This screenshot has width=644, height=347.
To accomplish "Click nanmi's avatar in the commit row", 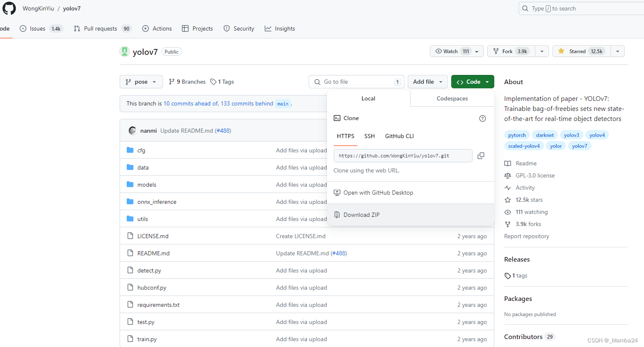I will tap(133, 131).
